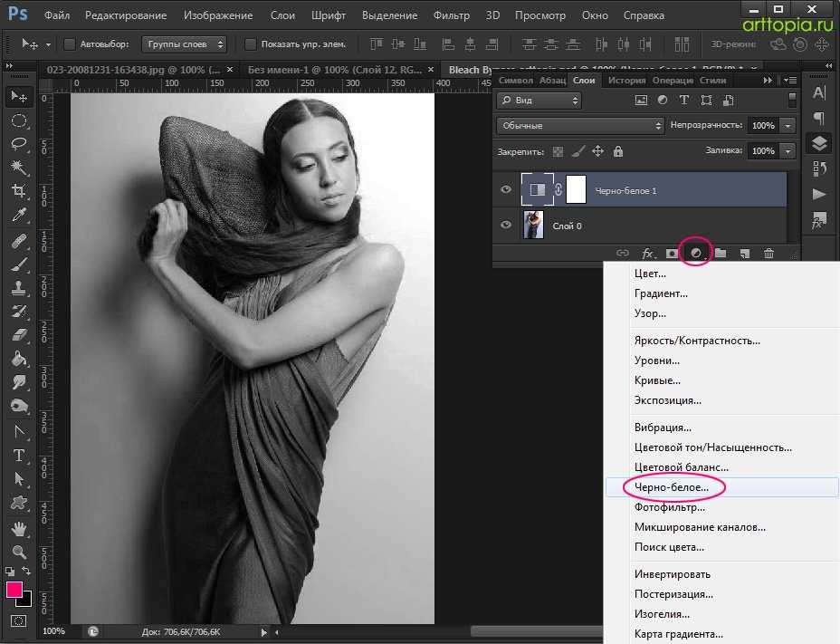Click the foreground pink color swatch
840x644 pixels.
coord(14,590)
